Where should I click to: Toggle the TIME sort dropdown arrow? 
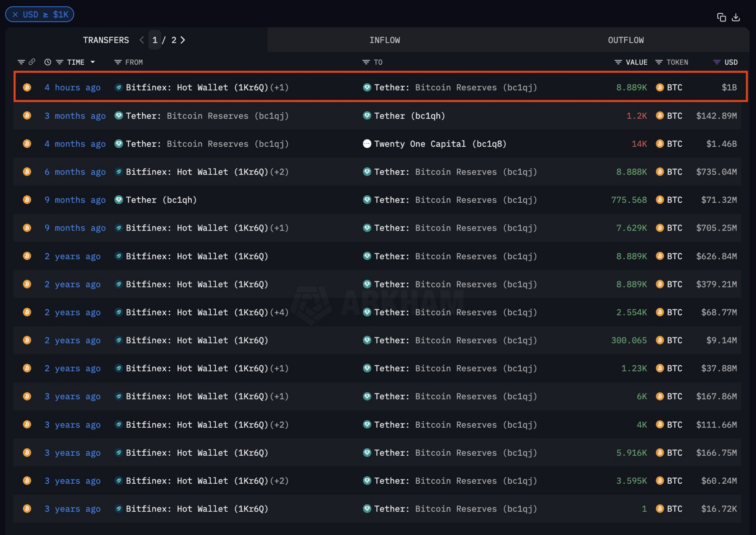(x=93, y=62)
